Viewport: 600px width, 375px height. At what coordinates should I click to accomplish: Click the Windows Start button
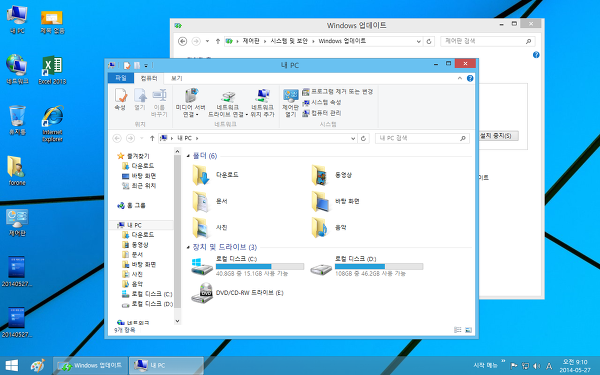pyautogui.click(x=12, y=365)
